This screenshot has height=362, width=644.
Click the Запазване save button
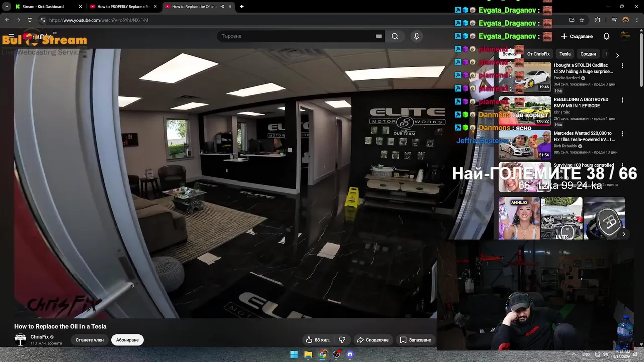[415, 340]
